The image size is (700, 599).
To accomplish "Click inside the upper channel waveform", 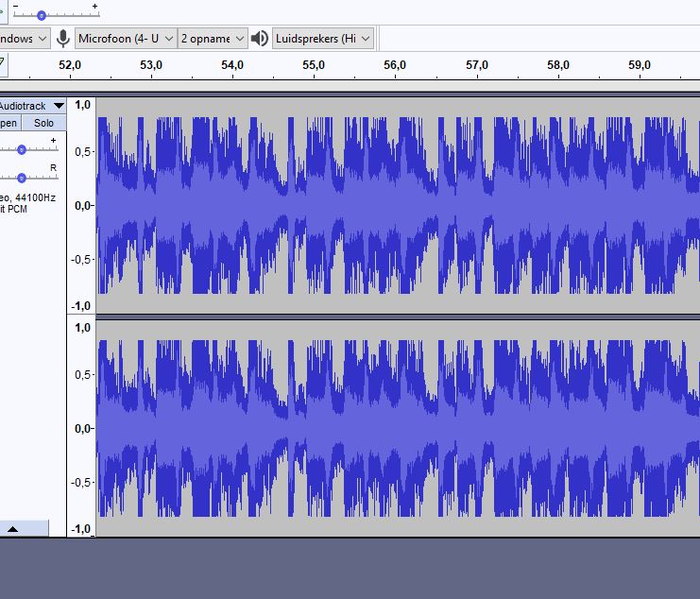I will coord(397,205).
